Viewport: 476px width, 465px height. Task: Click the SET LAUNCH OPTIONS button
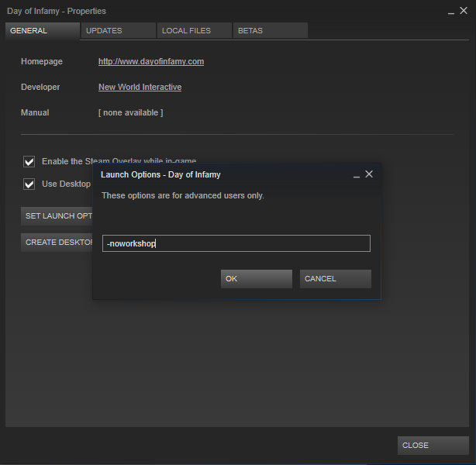click(57, 216)
